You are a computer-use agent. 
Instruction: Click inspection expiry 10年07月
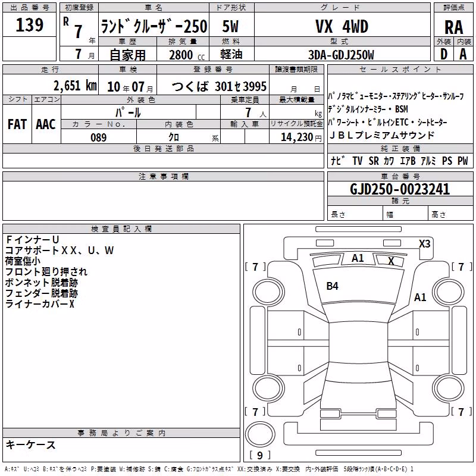[130, 87]
